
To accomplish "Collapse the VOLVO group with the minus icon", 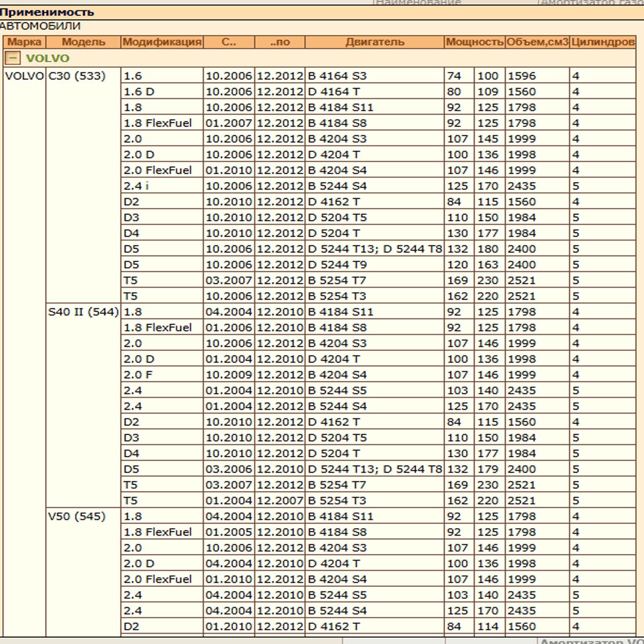I will (12, 58).
